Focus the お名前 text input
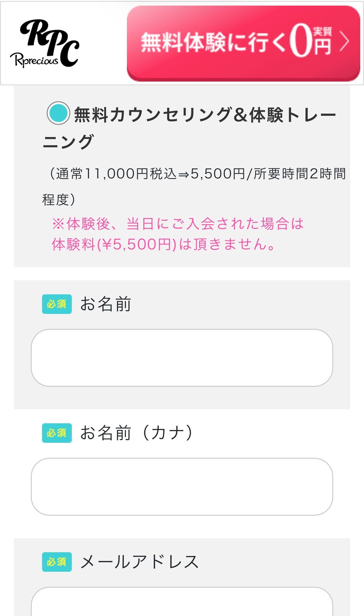The height and width of the screenshot is (616, 364). click(182, 358)
